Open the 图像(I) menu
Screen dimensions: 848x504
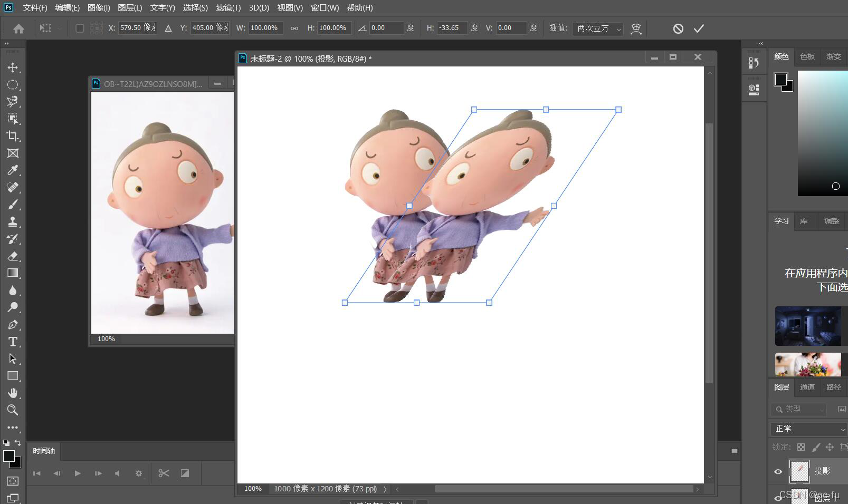[99, 8]
